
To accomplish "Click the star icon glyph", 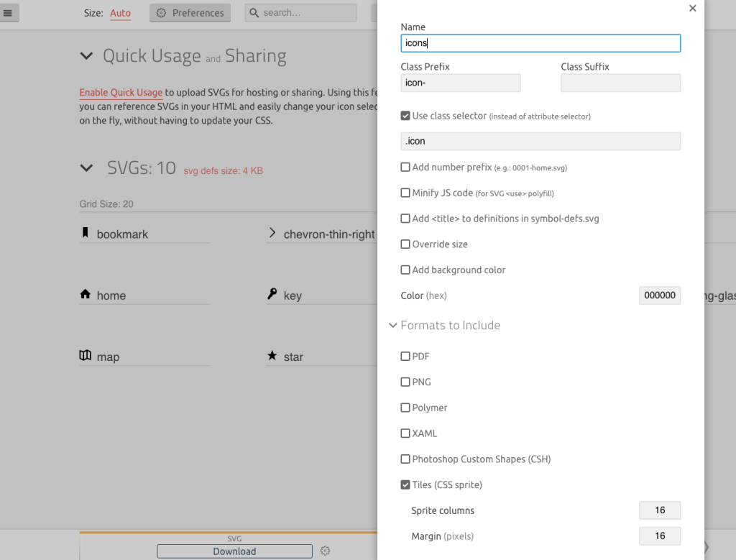I will pyautogui.click(x=272, y=356).
